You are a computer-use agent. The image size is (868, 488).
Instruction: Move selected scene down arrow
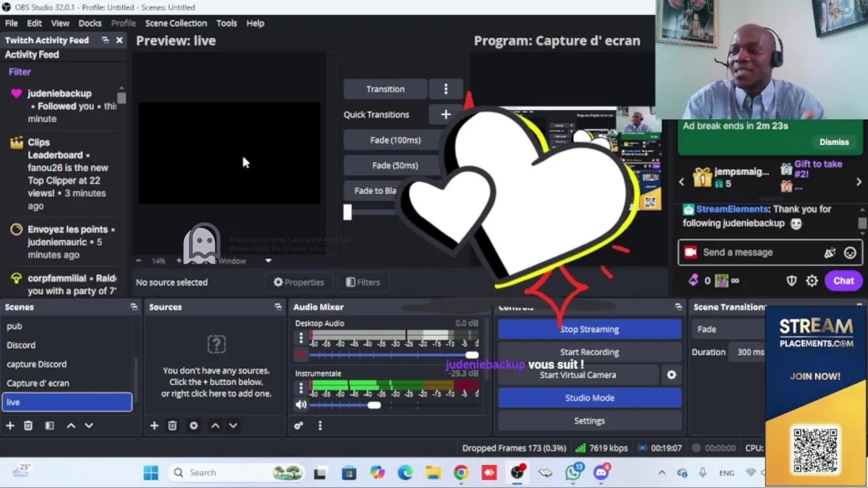(89, 426)
